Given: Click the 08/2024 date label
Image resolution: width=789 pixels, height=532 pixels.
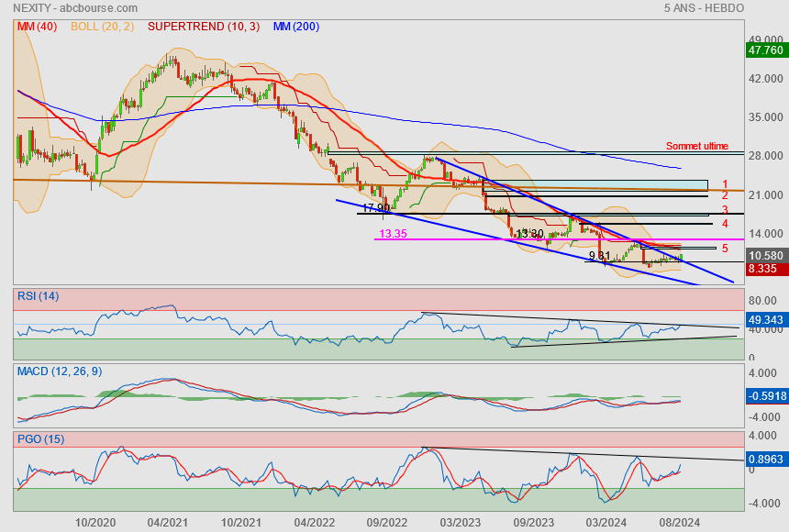Looking at the screenshot, I should pos(680,523).
